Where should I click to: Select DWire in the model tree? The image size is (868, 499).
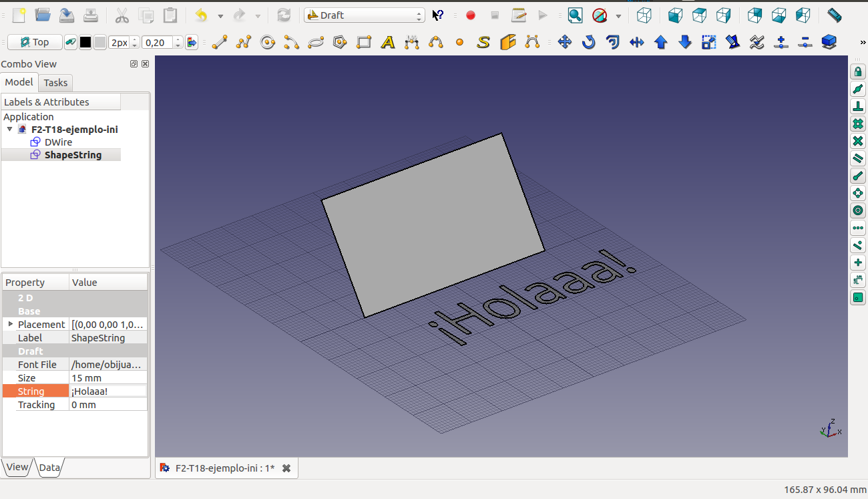[58, 142]
